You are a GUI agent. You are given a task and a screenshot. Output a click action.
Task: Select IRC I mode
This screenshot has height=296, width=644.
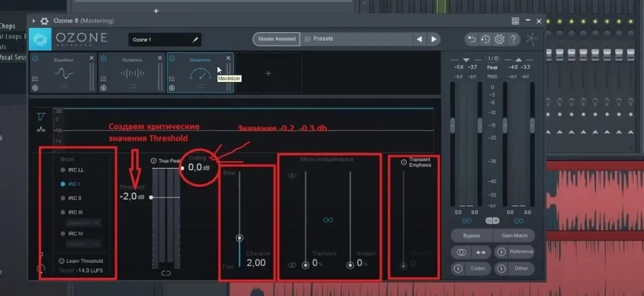(x=71, y=184)
